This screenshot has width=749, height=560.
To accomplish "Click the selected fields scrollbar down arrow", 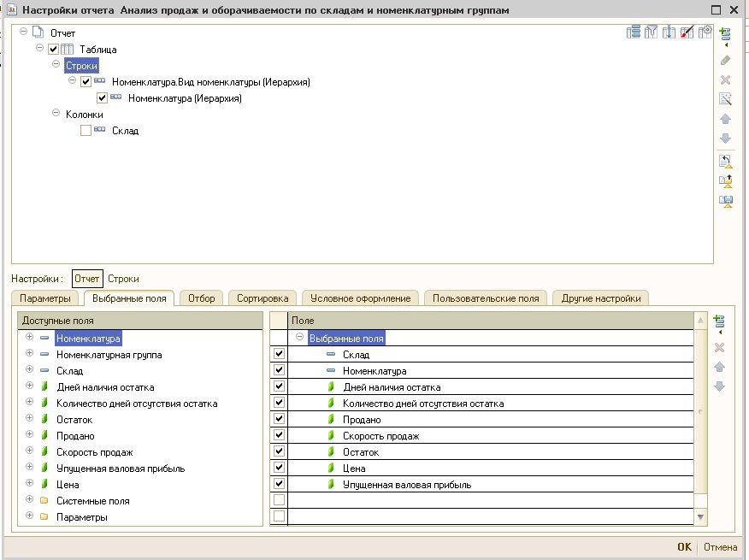I will 701,517.
